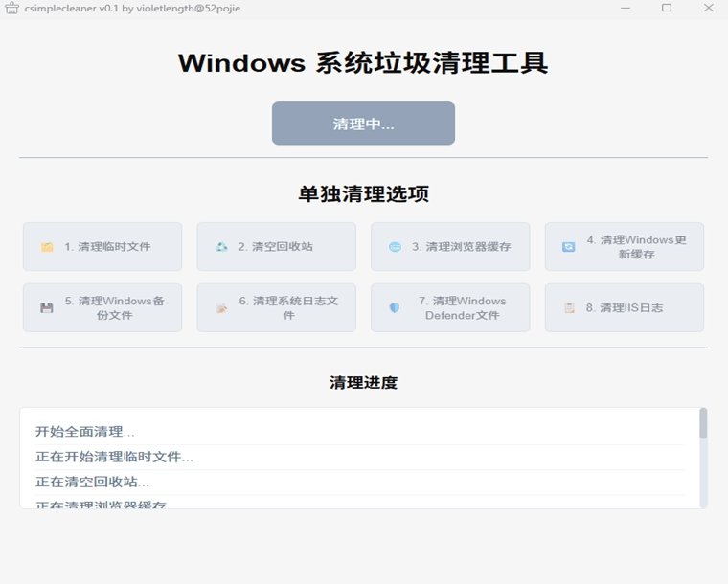Run 4. 清理Windows更新缓存 text
The width and height of the screenshot is (728, 584).
[636, 247]
